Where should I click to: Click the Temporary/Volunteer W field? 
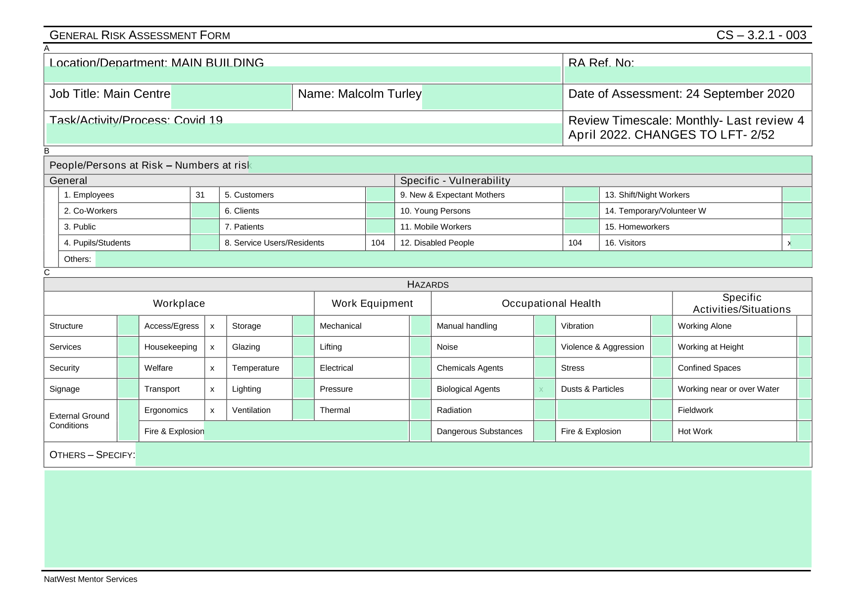point(797,211)
